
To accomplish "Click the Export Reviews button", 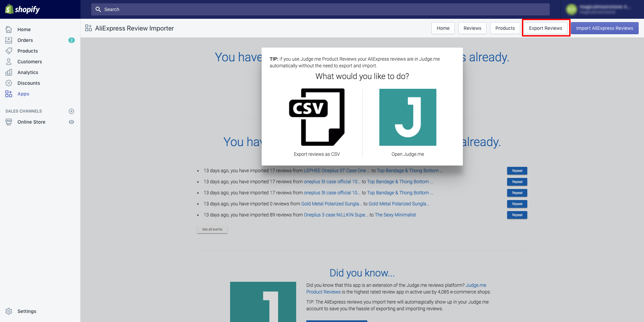I will tap(545, 28).
